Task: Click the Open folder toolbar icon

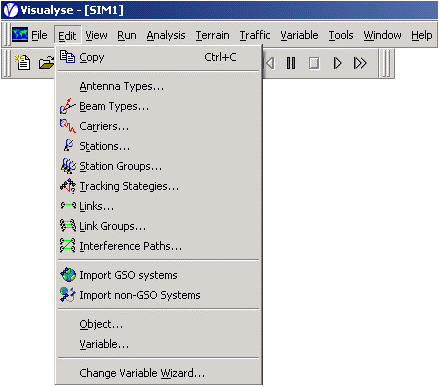Action: (x=46, y=63)
